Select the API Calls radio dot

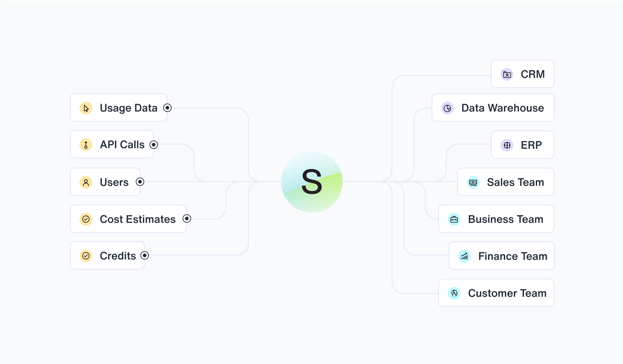154,145
